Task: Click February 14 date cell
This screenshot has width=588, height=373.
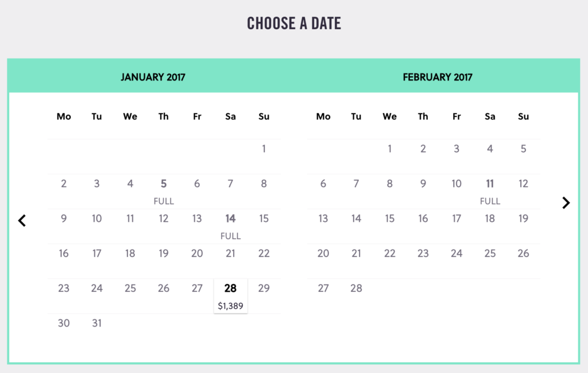Action: click(356, 226)
